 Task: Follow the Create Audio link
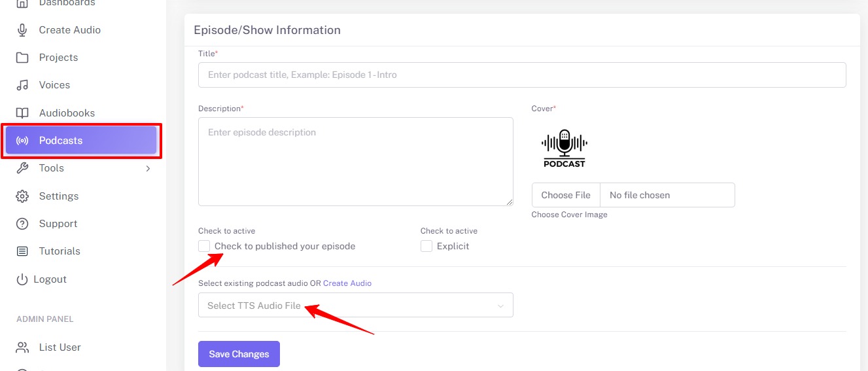pos(347,283)
